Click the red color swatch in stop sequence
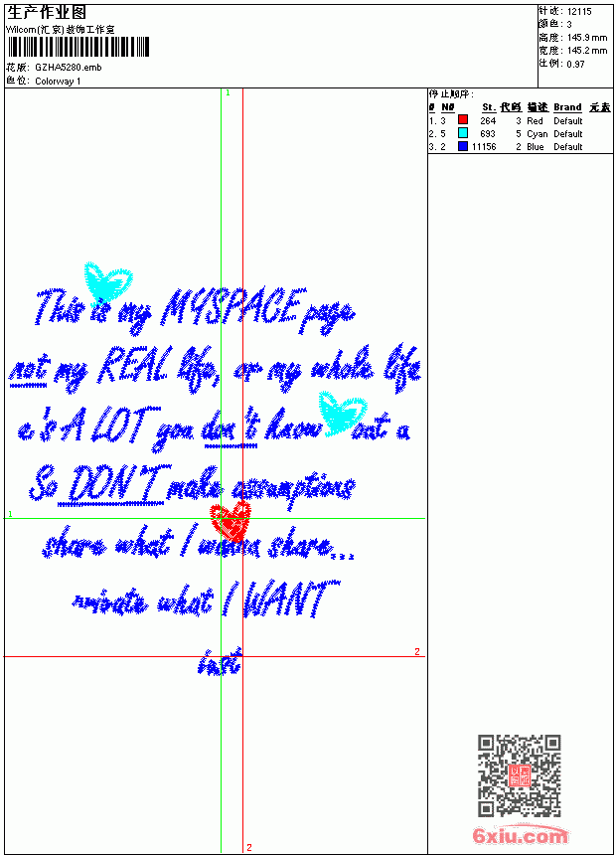 [463, 120]
